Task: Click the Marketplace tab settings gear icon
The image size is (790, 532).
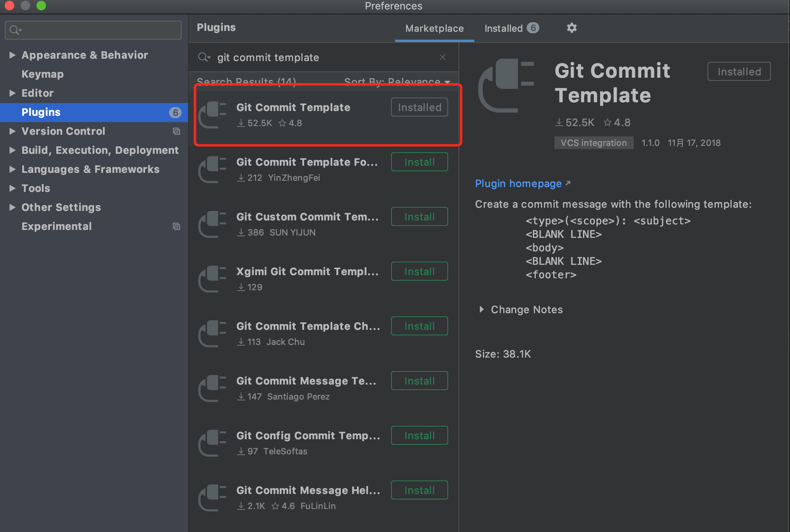Action: point(571,27)
